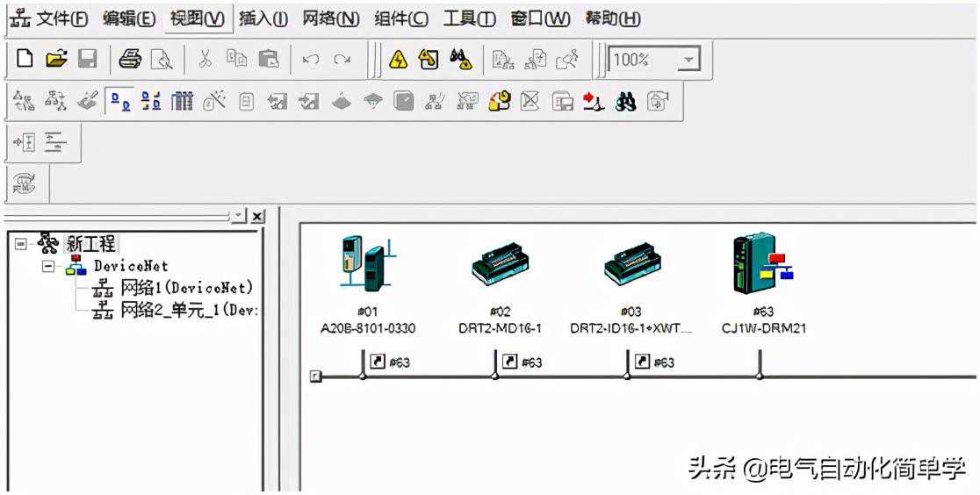Select the DRT2-ID16-1+XWT device

coord(631,263)
